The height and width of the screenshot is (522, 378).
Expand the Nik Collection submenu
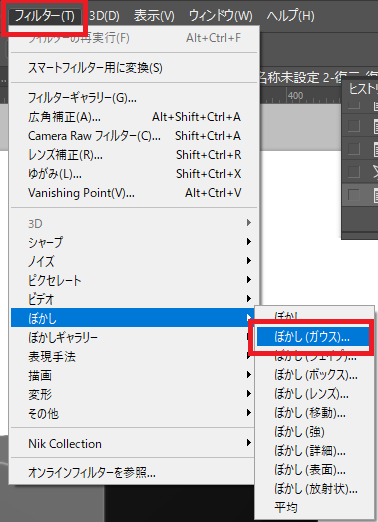tap(133, 444)
